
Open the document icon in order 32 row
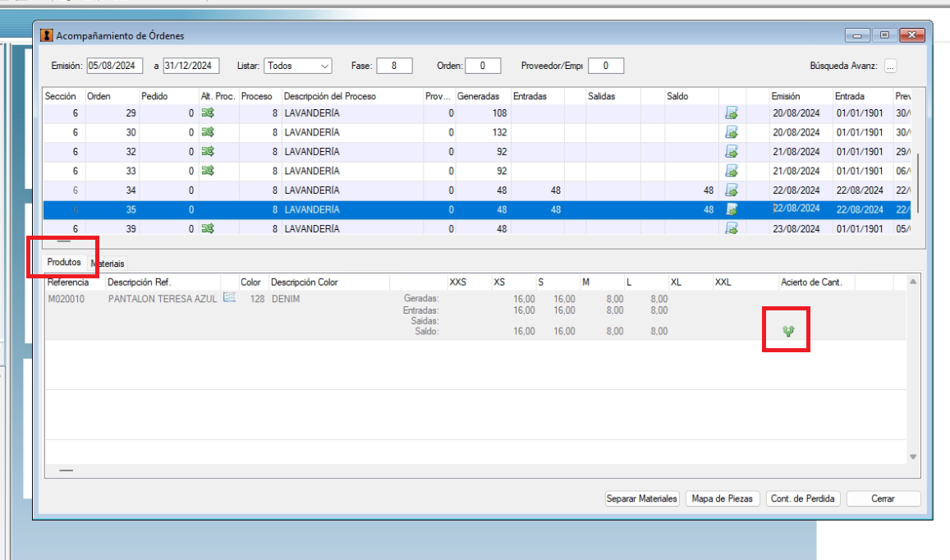(732, 152)
